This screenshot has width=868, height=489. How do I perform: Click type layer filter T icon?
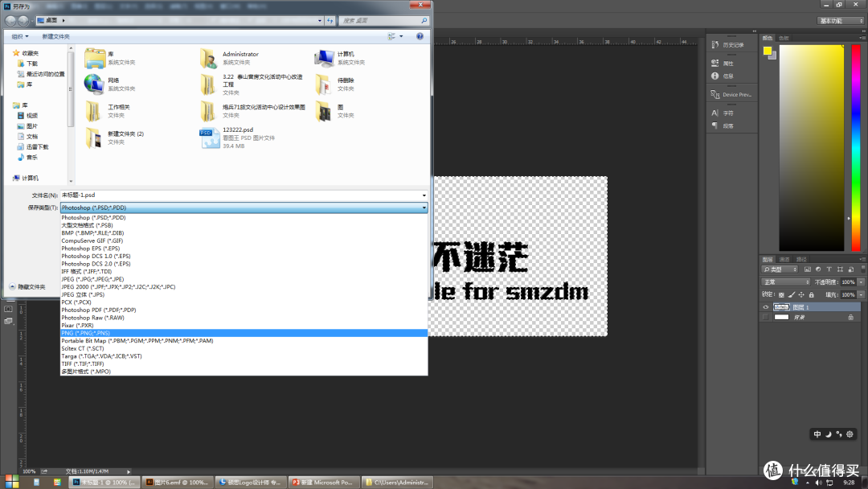coord(829,269)
